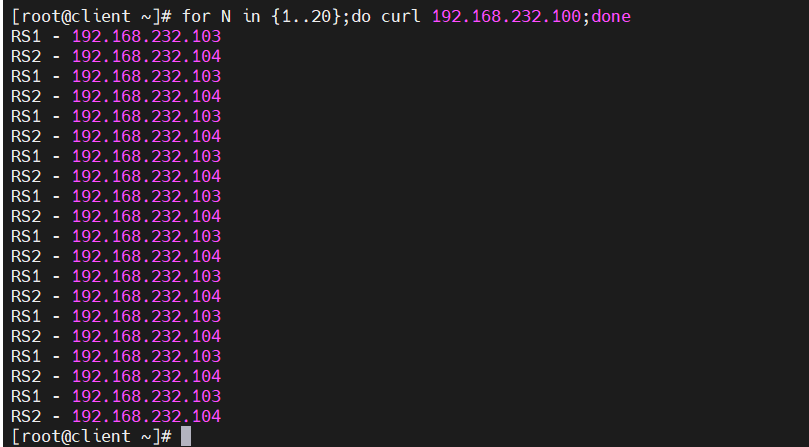
Task: Click the 'for' keyword in the command line
Action: [196, 17]
